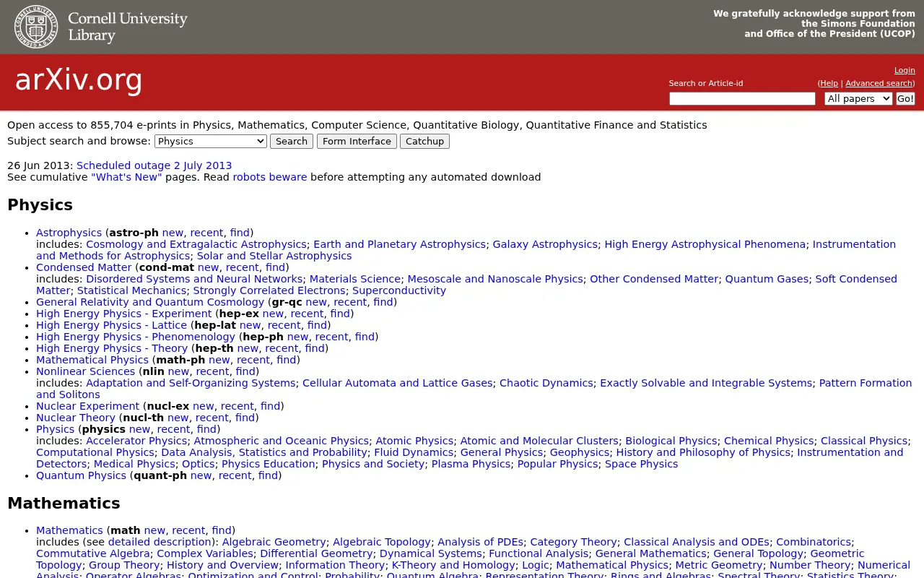
Task: Open Nuclear Experiment archive
Action: tap(88, 406)
